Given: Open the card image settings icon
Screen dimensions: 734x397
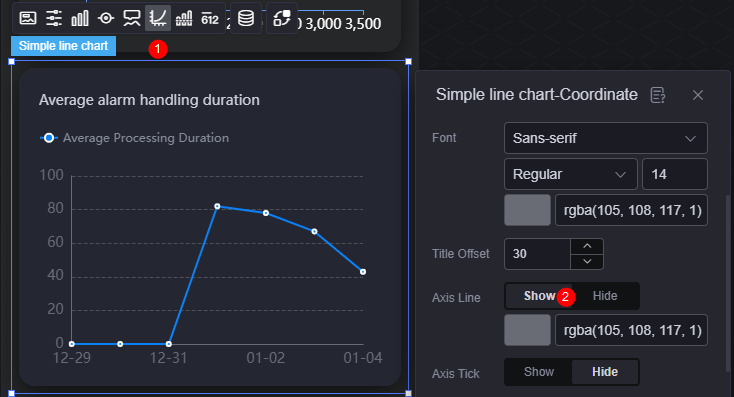Looking at the screenshot, I should [x=28, y=18].
